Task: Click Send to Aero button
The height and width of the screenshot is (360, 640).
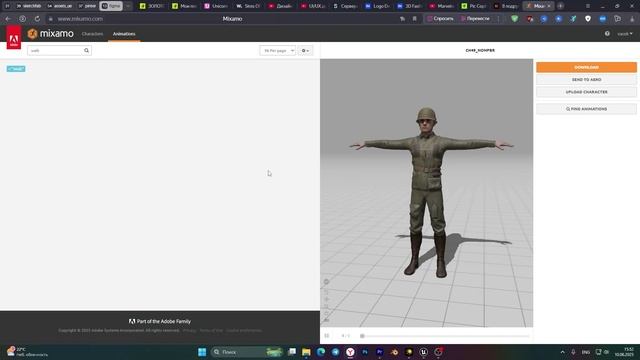Action: pyautogui.click(x=586, y=80)
